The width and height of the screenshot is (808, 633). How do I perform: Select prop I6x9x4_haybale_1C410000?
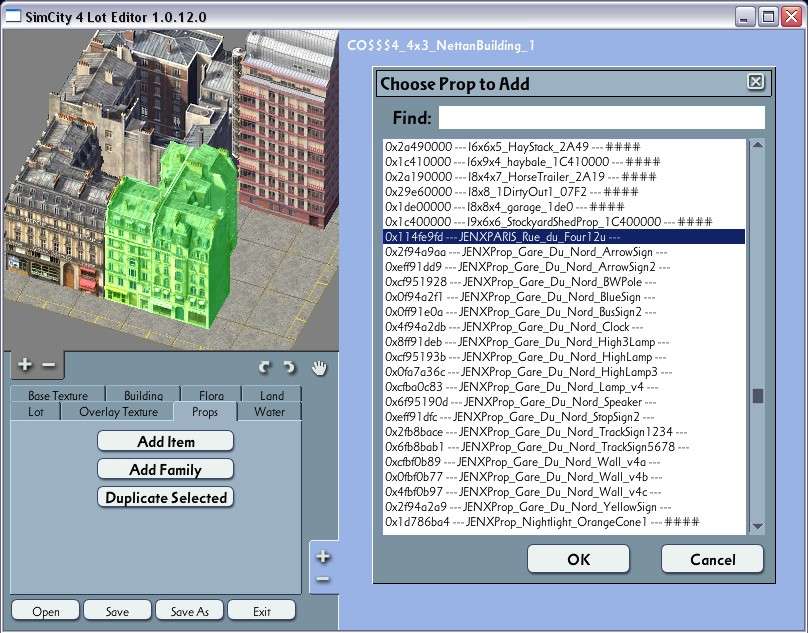tap(564, 162)
